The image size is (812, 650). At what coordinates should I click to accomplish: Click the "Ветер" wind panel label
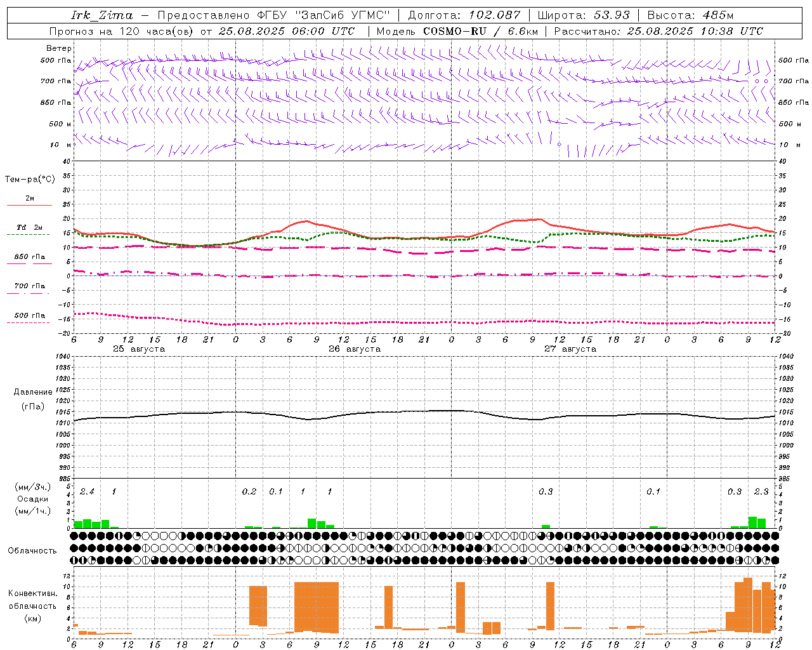point(59,48)
